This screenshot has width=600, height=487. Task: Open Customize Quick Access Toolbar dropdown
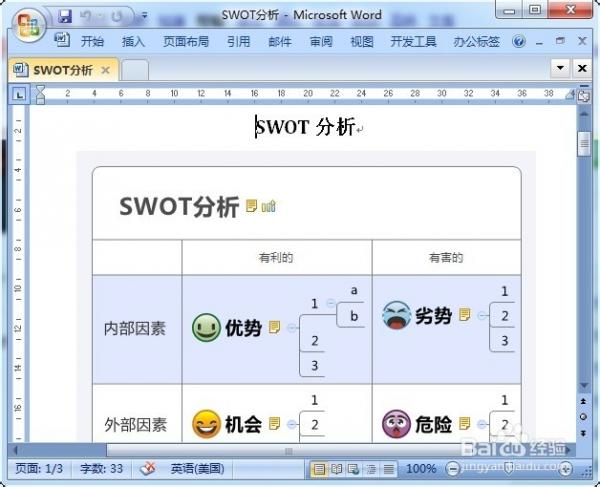(x=144, y=17)
